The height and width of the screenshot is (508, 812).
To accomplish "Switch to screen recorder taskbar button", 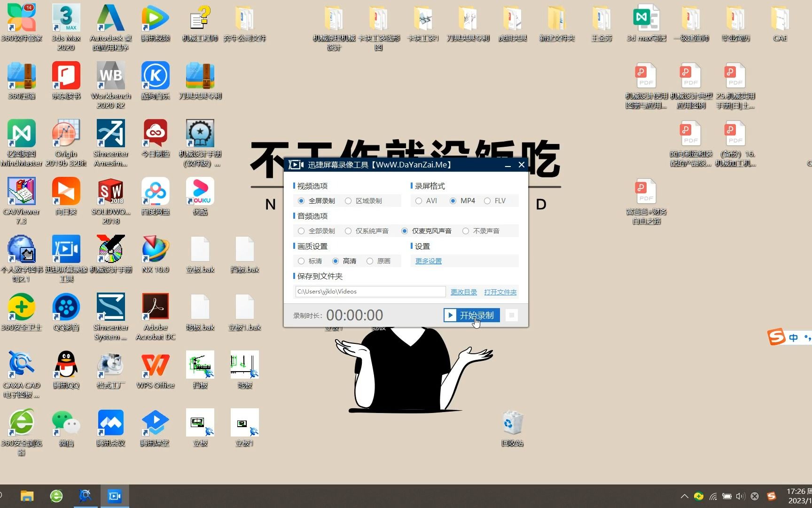I will [115, 496].
